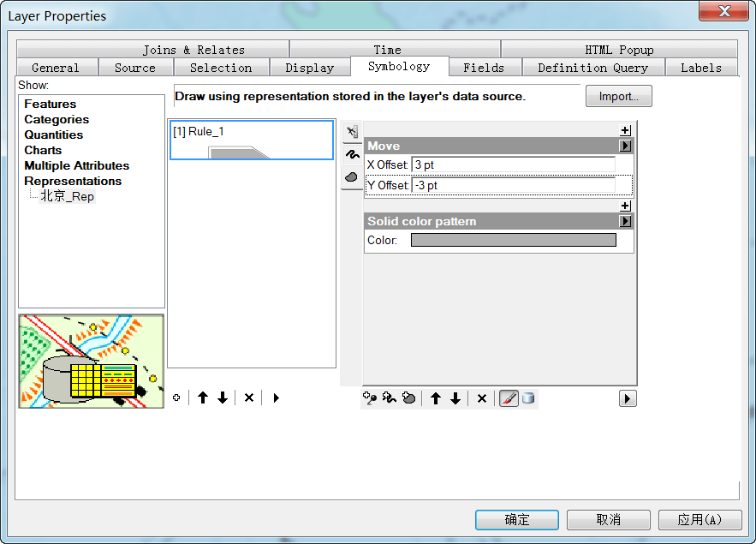Select Features in the Show list
756x544 pixels.
(51, 105)
